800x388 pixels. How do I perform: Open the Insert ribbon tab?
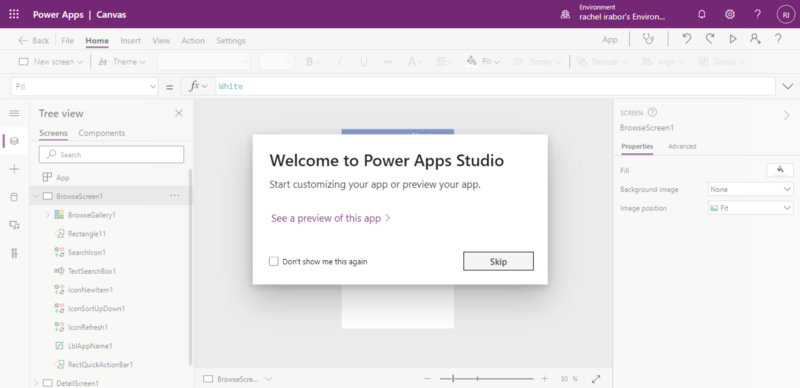click(x=131, y=40)
